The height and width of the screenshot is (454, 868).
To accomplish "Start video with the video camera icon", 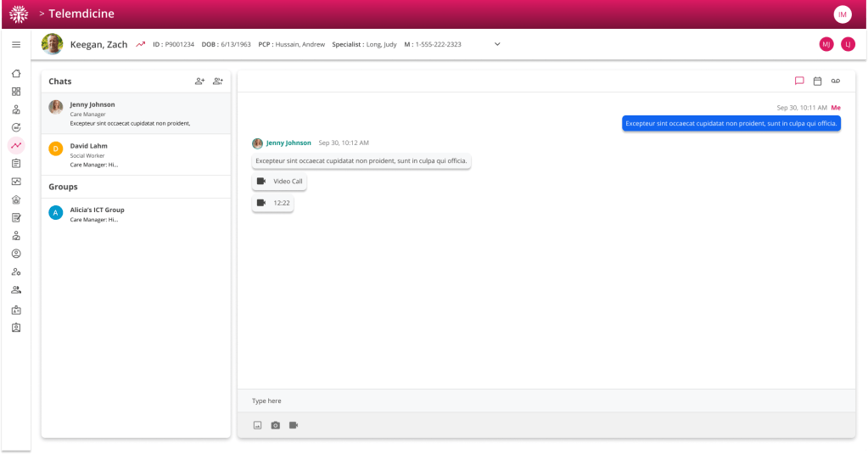I will (294, 425).
